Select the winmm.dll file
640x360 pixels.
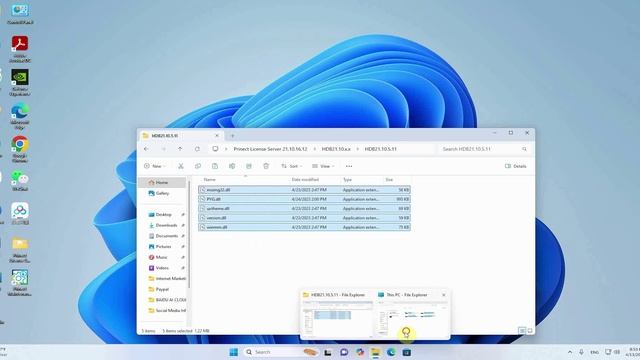point(304,227)
